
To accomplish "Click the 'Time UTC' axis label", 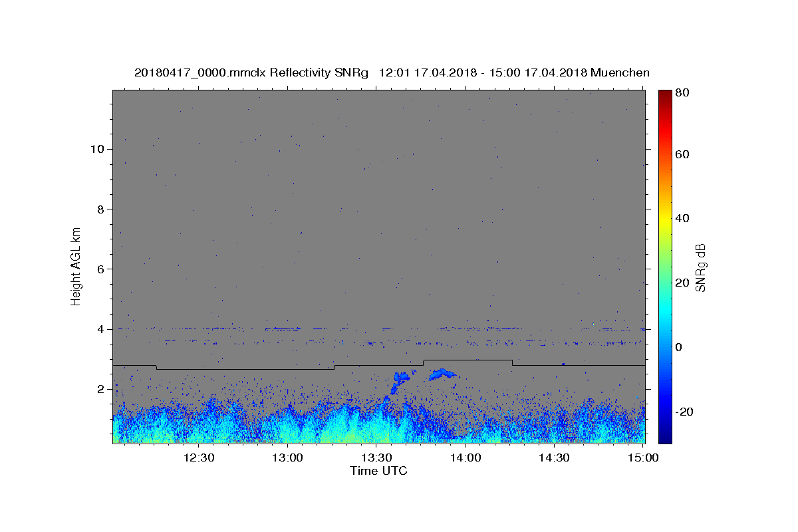I will tap(378, 471).
